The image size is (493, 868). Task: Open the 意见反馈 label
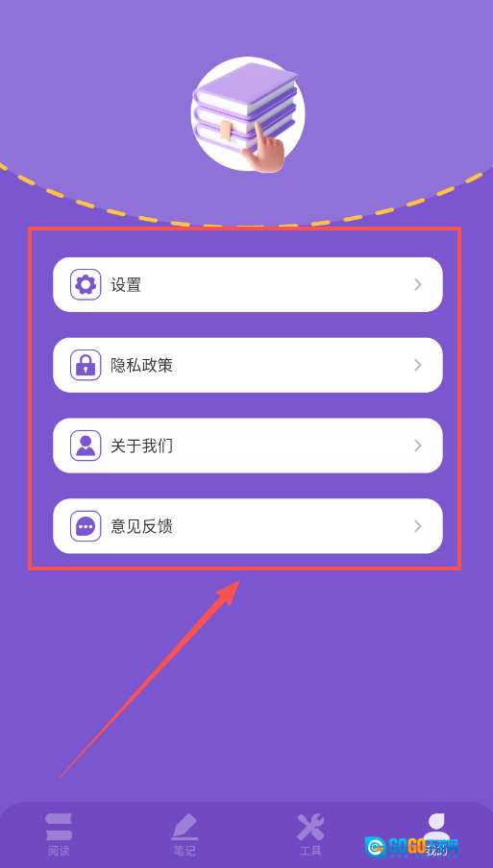[142, 526]
